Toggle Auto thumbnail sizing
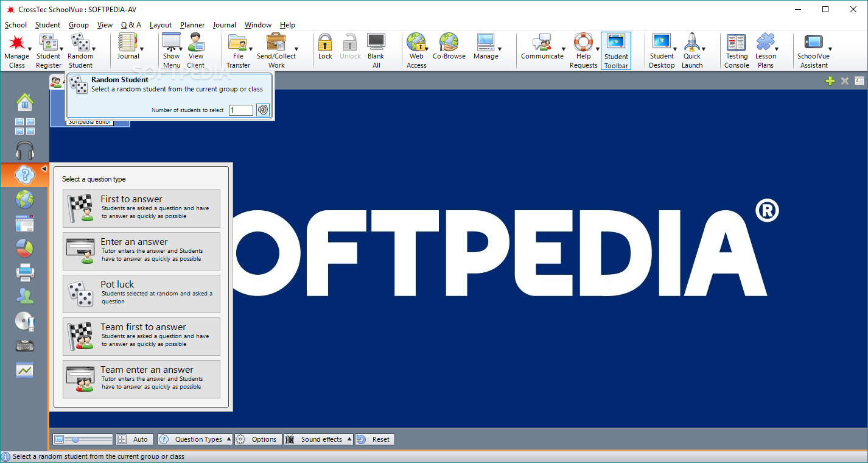This screenshot has width=868, height=463. [135, 439]
